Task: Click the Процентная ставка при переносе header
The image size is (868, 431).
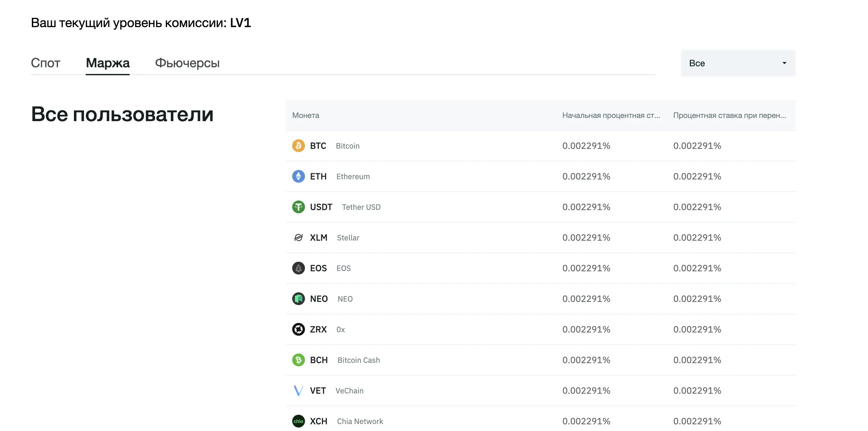Action: (729, 115)
